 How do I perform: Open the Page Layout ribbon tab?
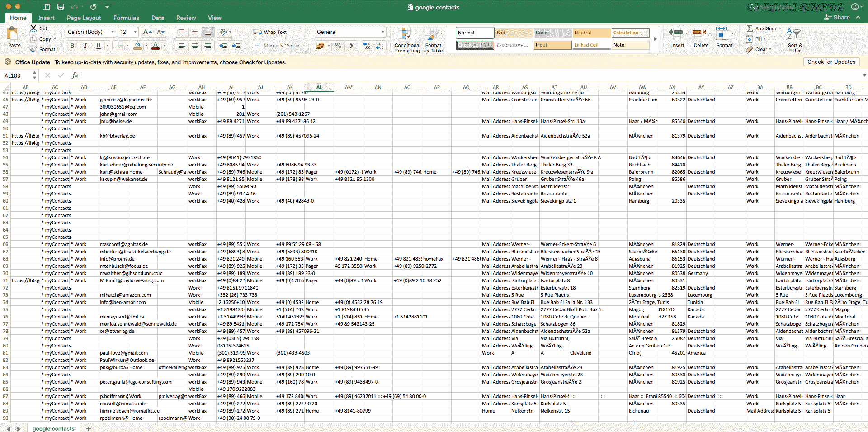click(x=84, y=18)
